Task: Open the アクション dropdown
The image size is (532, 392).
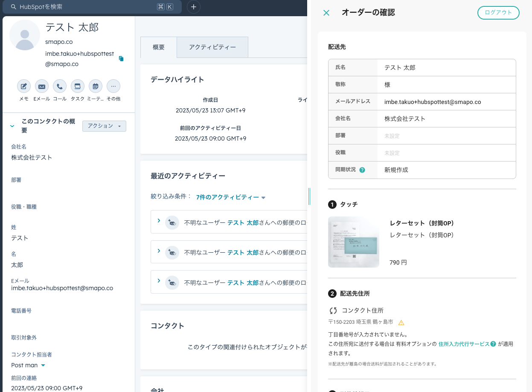Action: tap(104, 126)
